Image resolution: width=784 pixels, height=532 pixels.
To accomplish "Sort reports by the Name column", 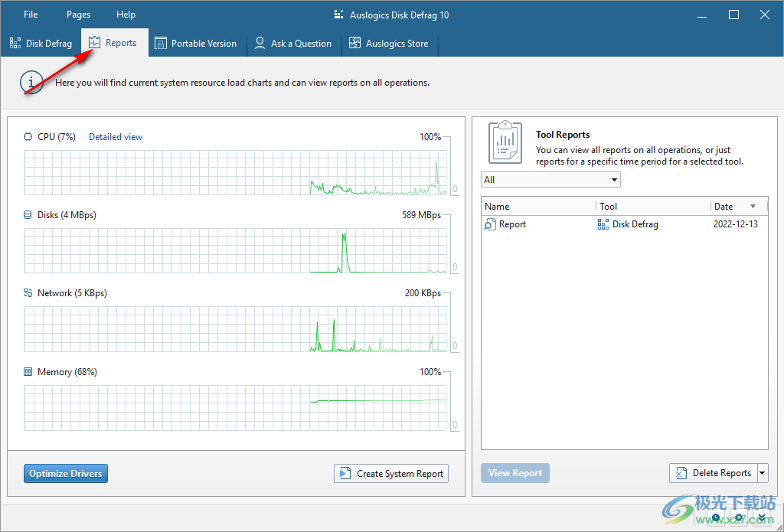I will (538, 206).
